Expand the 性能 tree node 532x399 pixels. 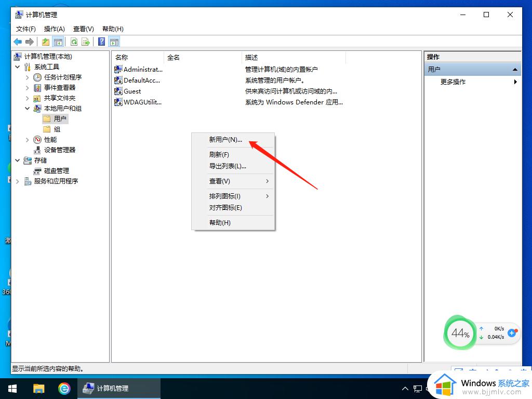27,140
